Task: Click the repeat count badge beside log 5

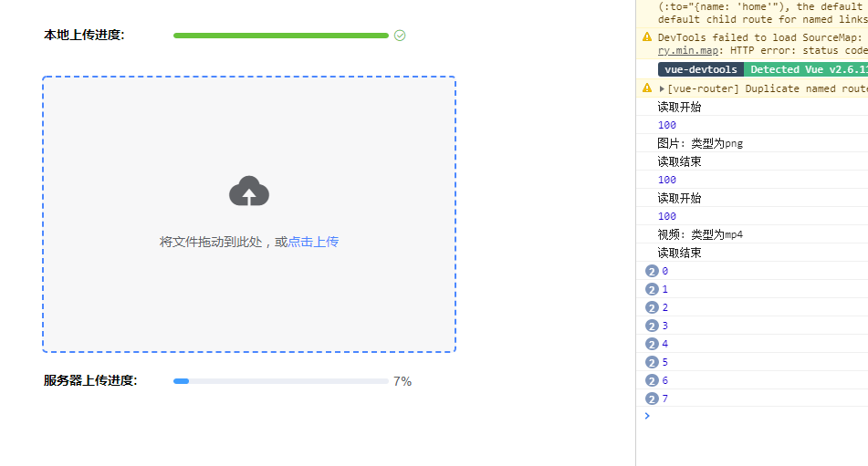Action: pos(652,362)
